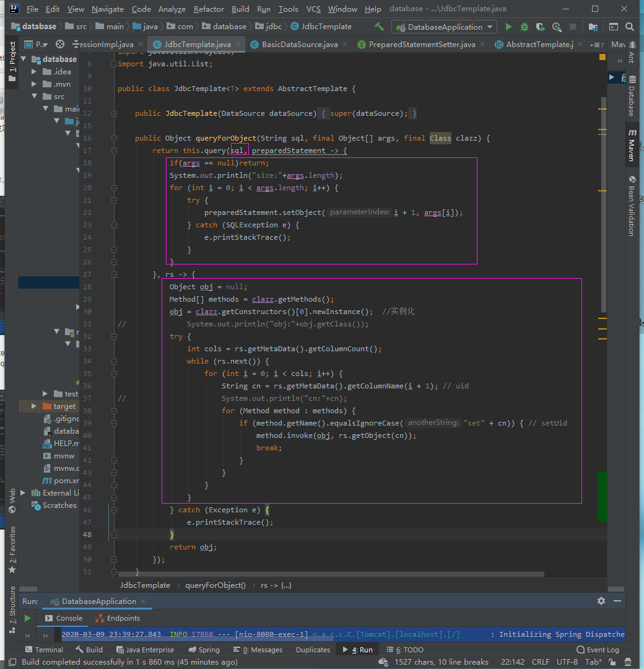Image resolution: width=644 pixels, height=669 pixels.
Task: Open the Web tool window stripe
Action: pos(12,500)
